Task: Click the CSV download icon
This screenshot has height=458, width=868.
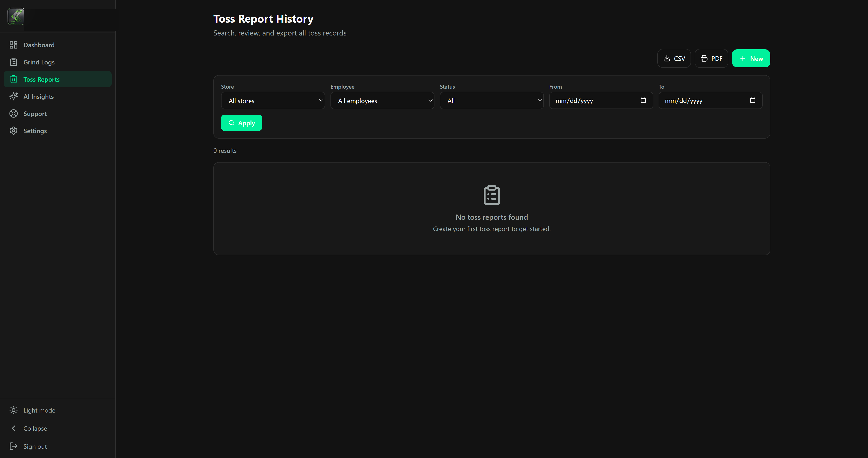Action: (x=667, y=58)
